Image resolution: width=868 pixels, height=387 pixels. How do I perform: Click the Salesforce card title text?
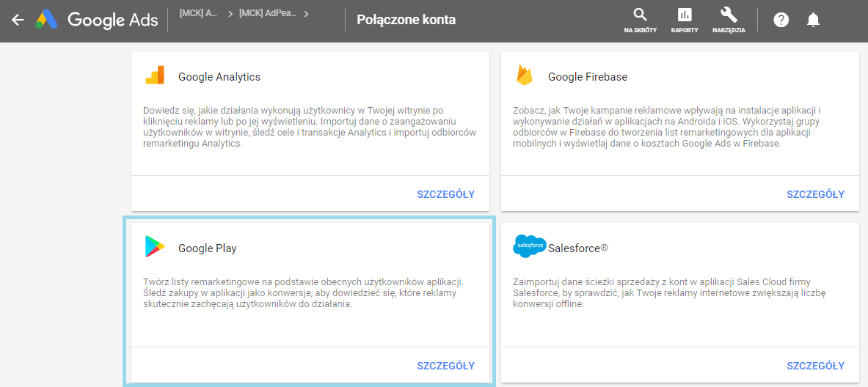click(x=578, y=248)
